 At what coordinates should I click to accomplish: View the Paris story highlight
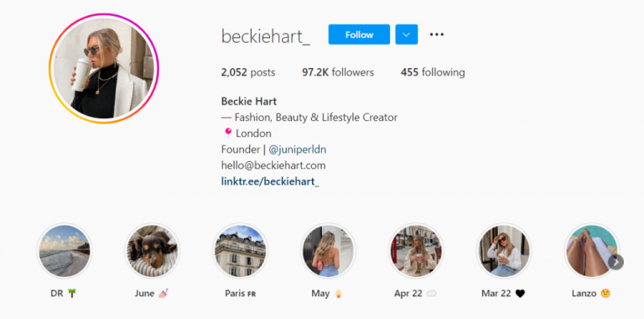pyautogui.click(x=241, y=251)
